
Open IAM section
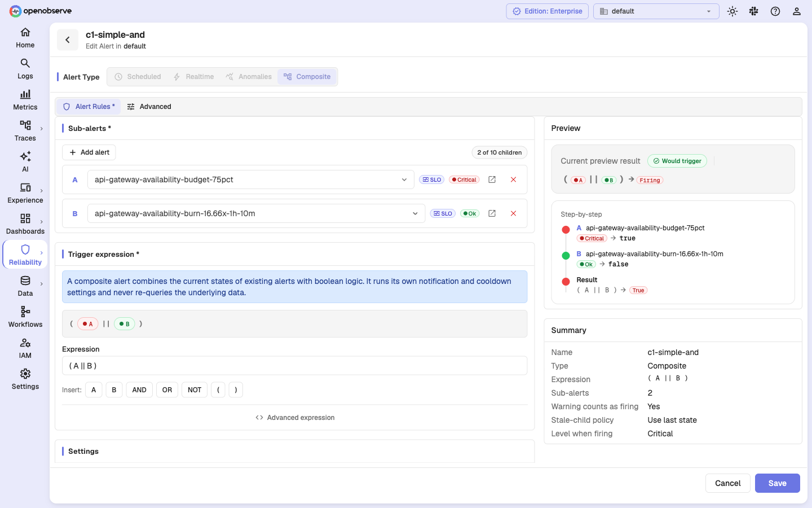25,348
